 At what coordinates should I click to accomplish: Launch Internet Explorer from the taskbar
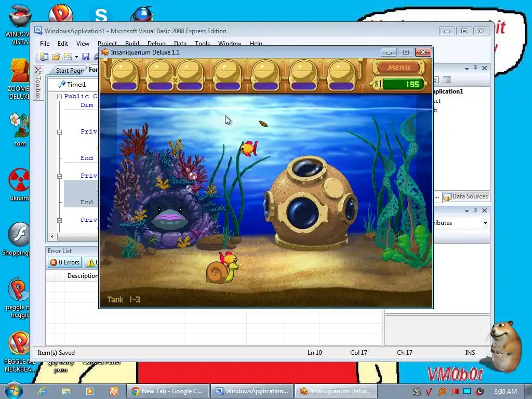click(42, 391)
